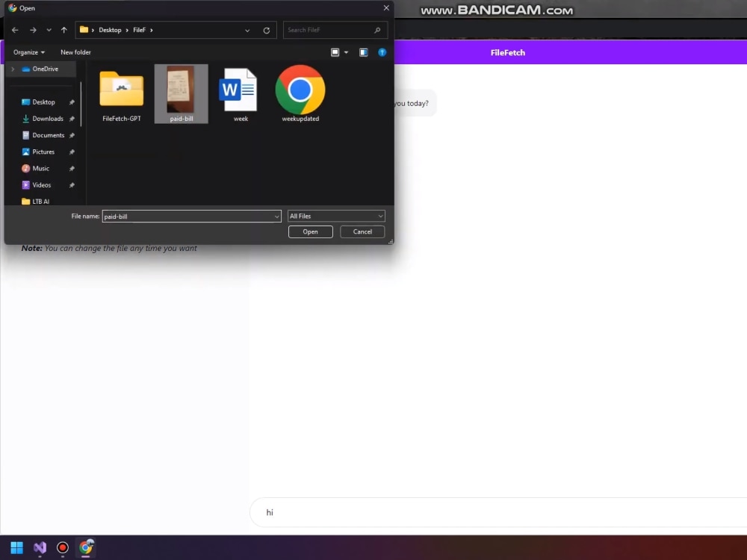
Task: Expand the File name dropdown arrow
Action: point(277,217)
